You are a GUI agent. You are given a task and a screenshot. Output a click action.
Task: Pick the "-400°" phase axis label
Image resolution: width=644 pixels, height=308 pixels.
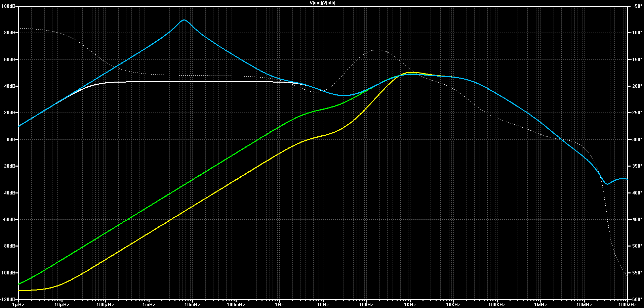[x=637, y=193]
